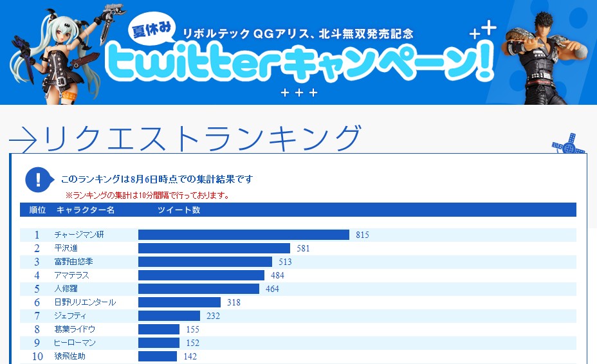The height and width of the screenshot is (364, 597).
Task: Click the 順位 column header
Action: pos(37,210)
